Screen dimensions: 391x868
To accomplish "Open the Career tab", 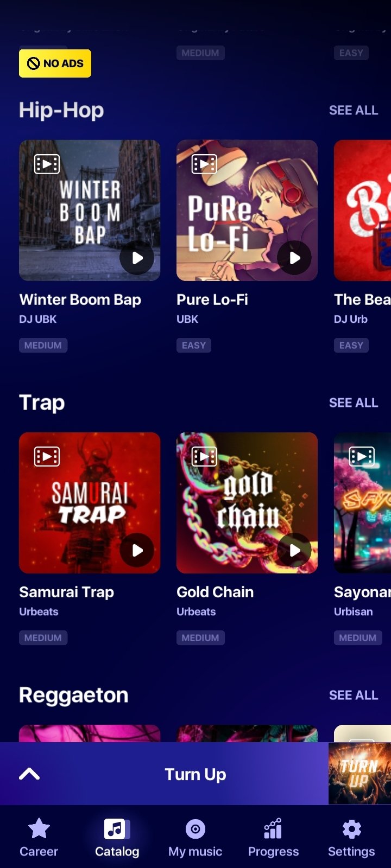I will (39, 838).
